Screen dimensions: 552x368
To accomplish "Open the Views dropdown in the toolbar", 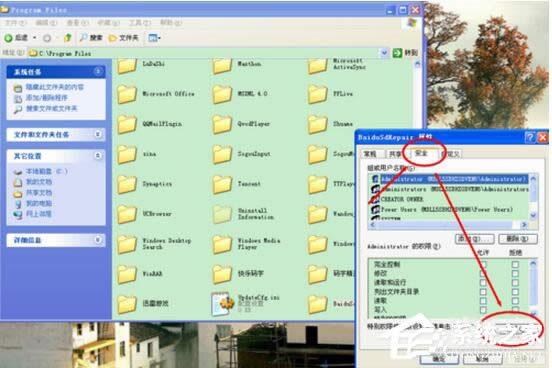I will [154, 38].
